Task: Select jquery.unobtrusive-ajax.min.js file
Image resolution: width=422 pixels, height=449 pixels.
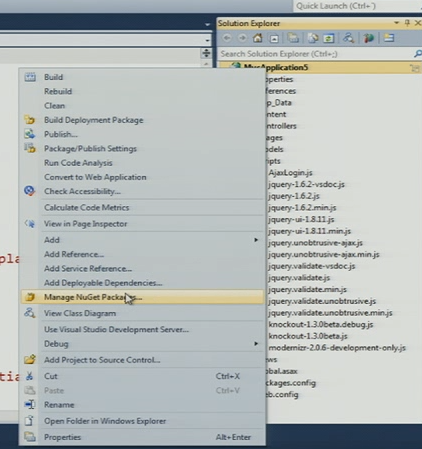Action: pos(324,254)
